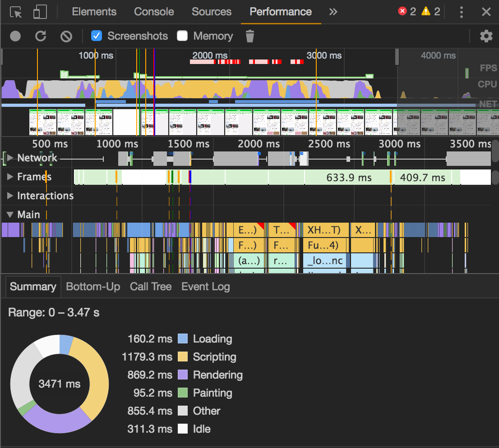Expand the Network track
The image size is (499, 448).
pyautogui.click(x=10, y=158)
